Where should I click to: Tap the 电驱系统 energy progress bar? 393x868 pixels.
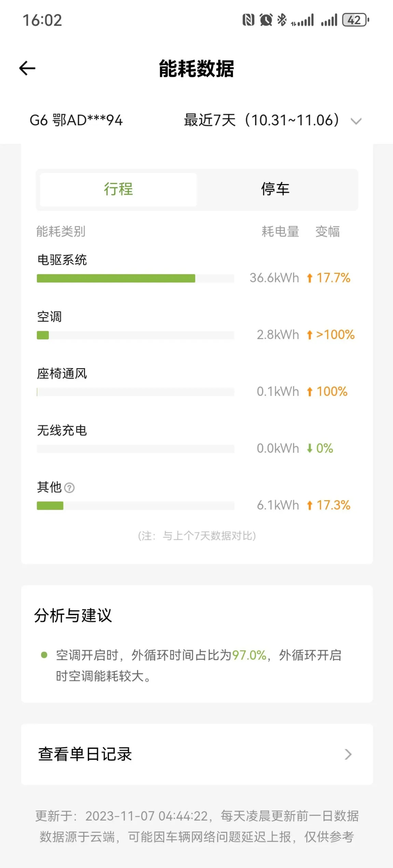(x=135, y=278)
